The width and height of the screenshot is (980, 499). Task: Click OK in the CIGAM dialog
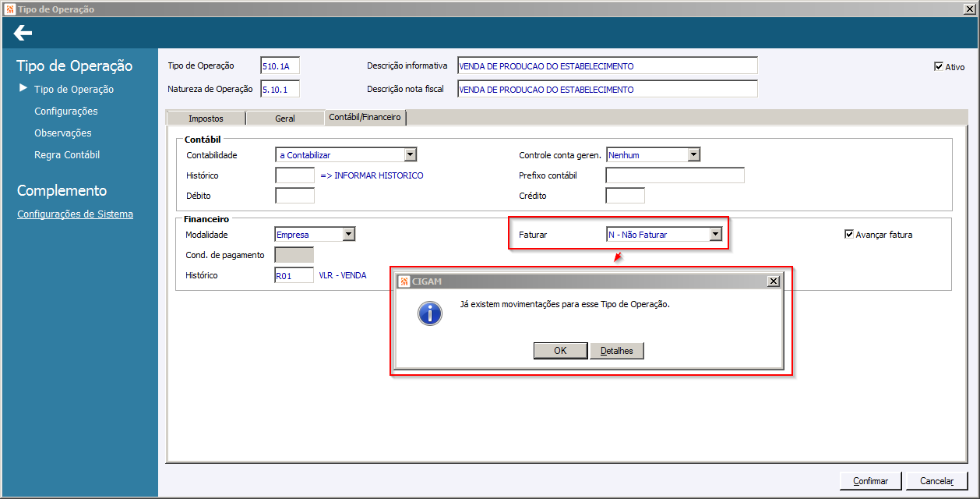click(560, 351)
